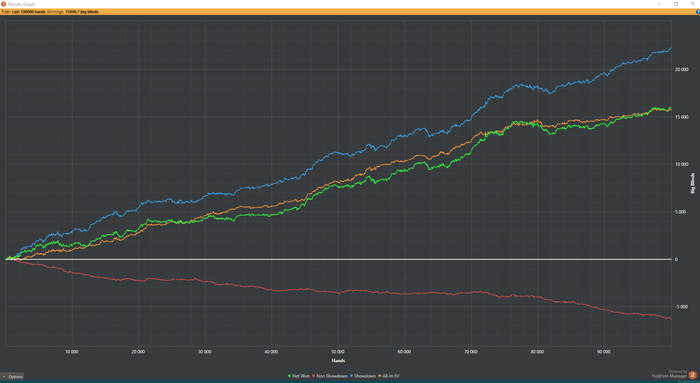Click the Big Blinds y-axis title
The height and width of the screenshot is (383, 700).
click(692, 183)
